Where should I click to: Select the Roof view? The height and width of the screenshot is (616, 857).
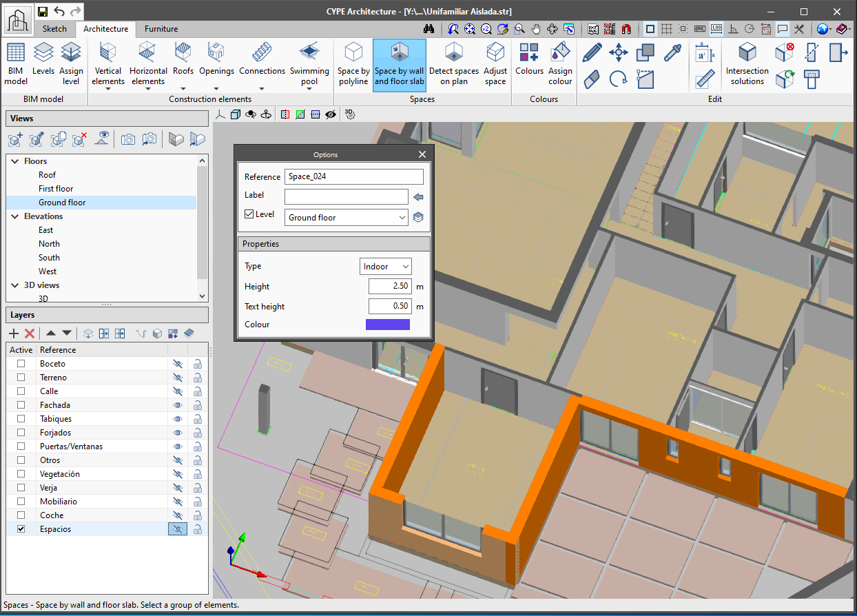(x=47, y=175)
